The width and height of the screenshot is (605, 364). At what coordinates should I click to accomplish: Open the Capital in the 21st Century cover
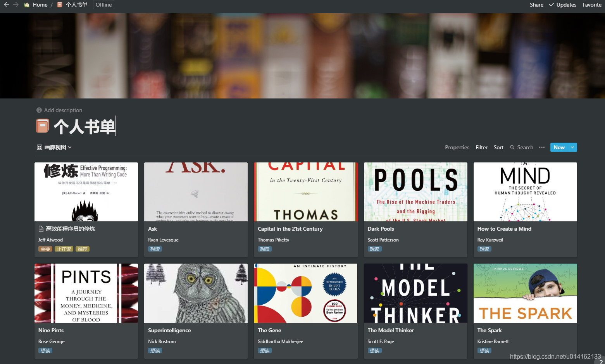(306, 192)
